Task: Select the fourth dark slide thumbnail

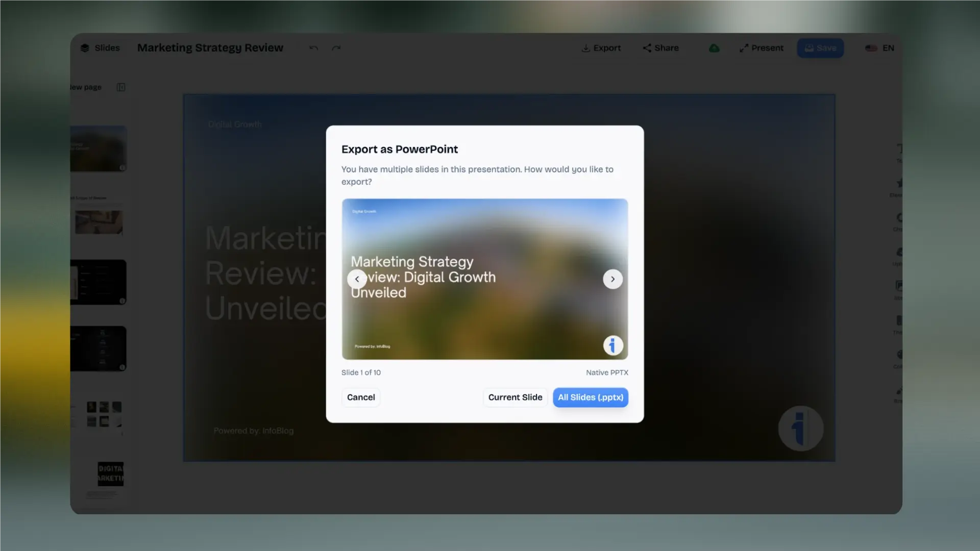Action: 99,348
